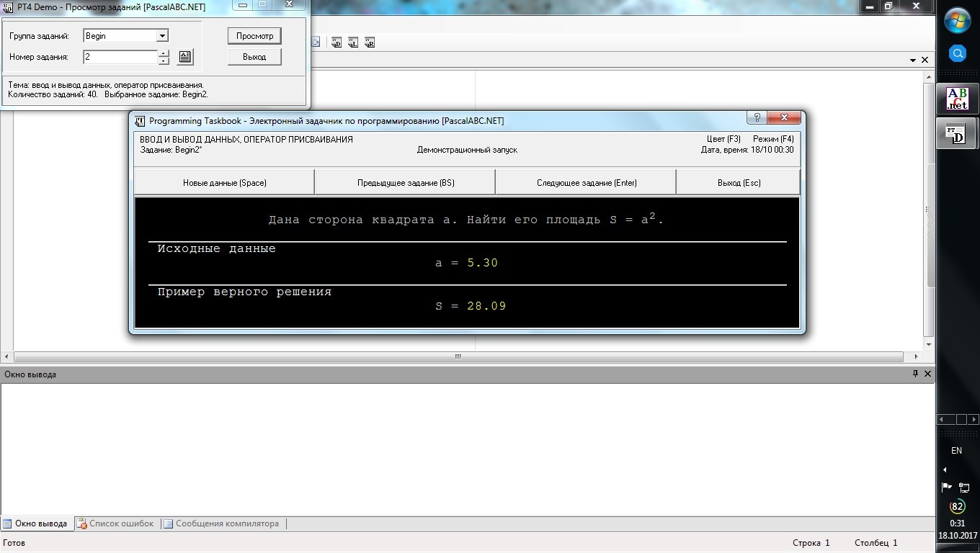Click the PT4 Results toolbar icon
Image resolution: width=980 pixels, height=553 pixels.
[x=370, y=42]
